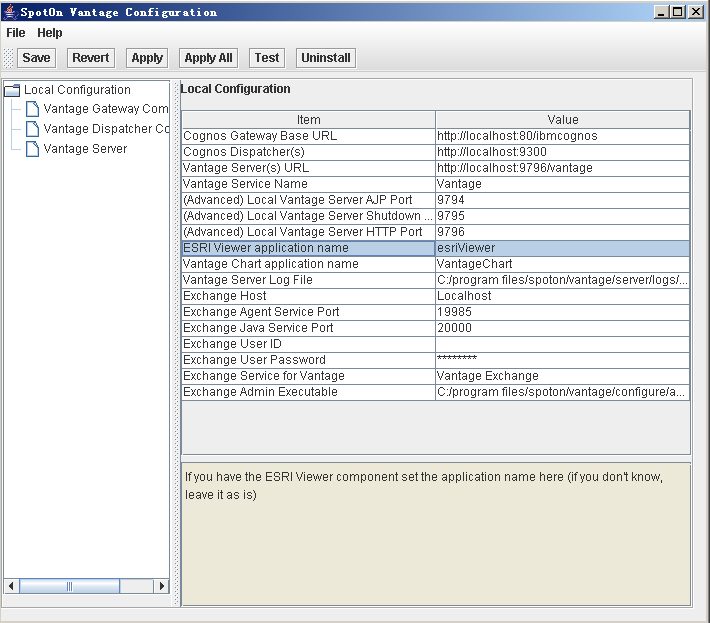710x623 pixels.
Task: Click the 9795 port value
Action: (562, 216)
